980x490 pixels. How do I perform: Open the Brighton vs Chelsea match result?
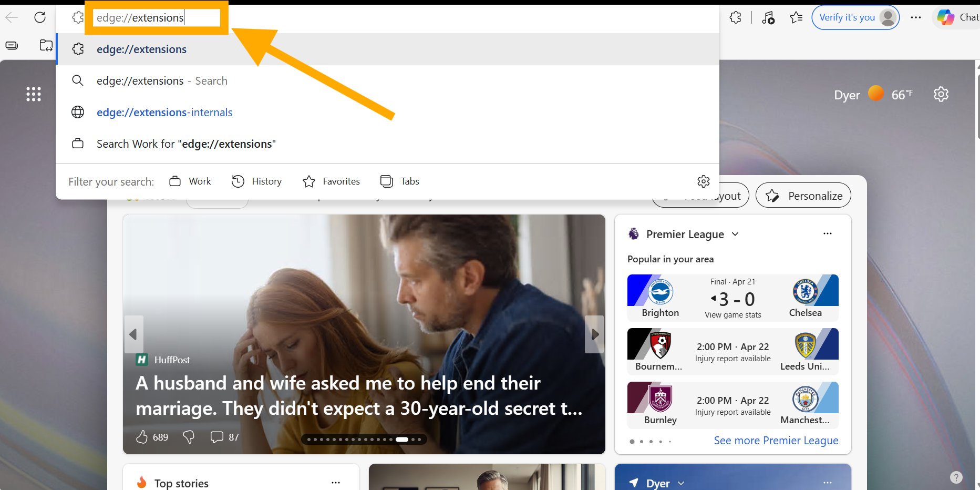[x=733, y=298]
